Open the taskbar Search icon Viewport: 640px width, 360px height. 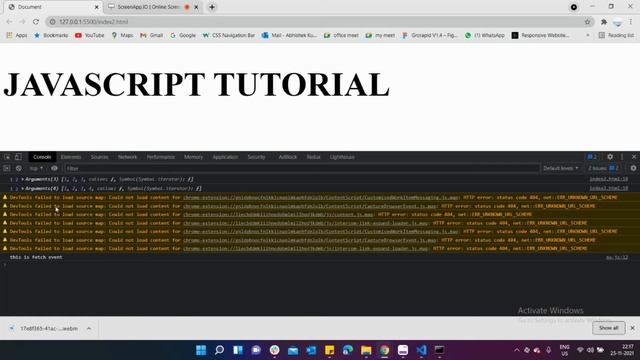pyautogui.click(x=219, y=350)
